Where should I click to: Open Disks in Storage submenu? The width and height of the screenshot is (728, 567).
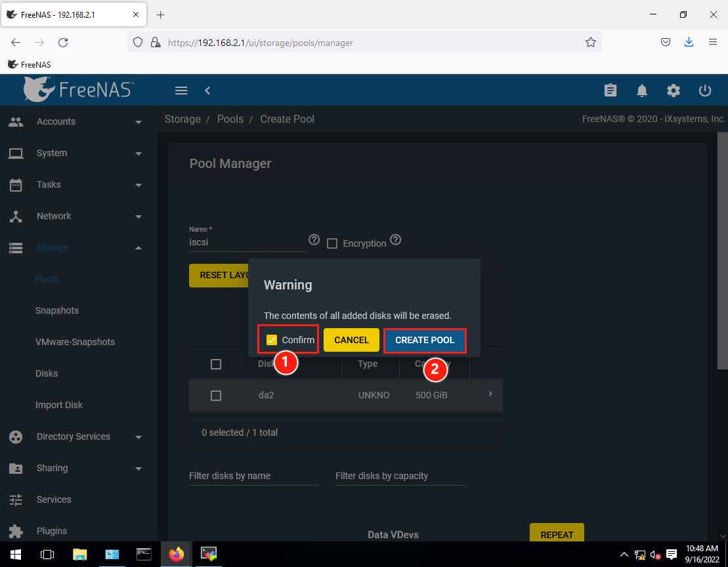tap(47, 373)
